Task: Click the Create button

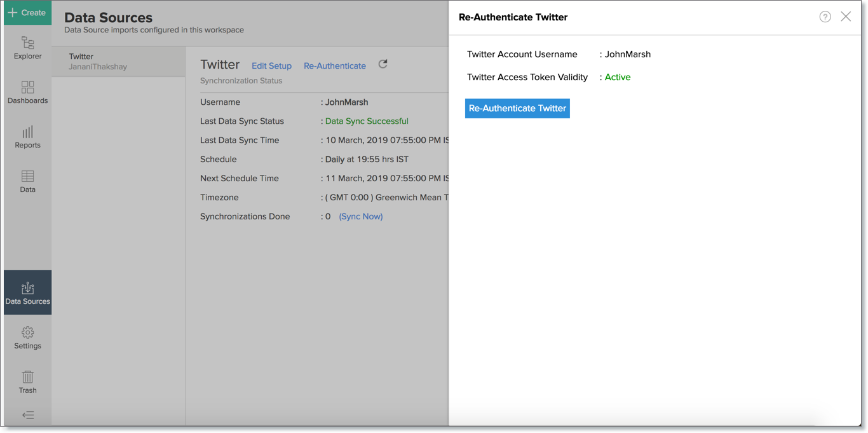Action: pos(27,13)
